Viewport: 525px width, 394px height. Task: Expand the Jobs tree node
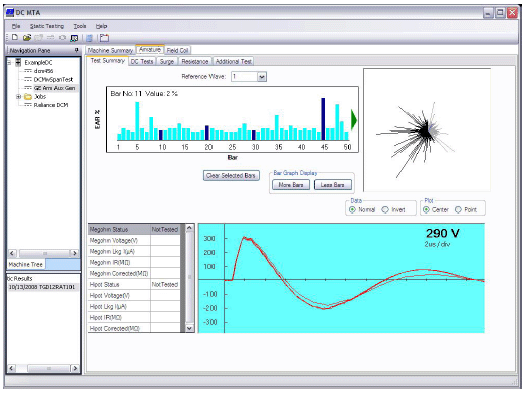[18, 97]
